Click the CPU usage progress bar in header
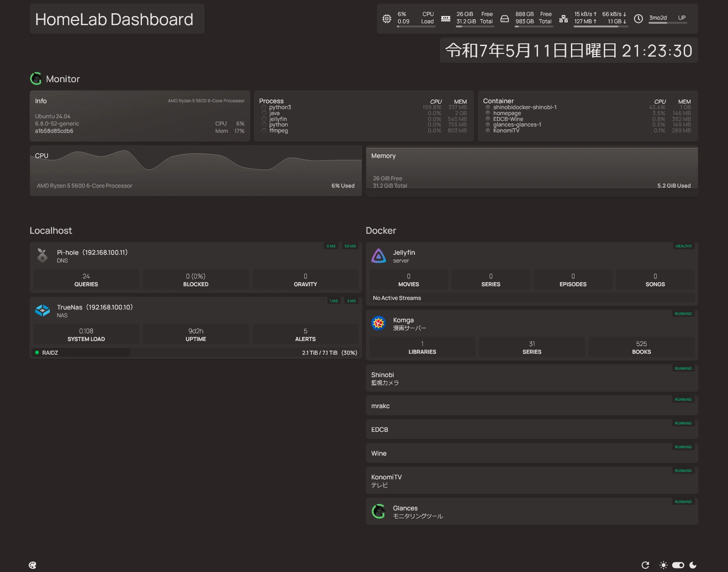The image size is (728, 572). click(416, 26)
